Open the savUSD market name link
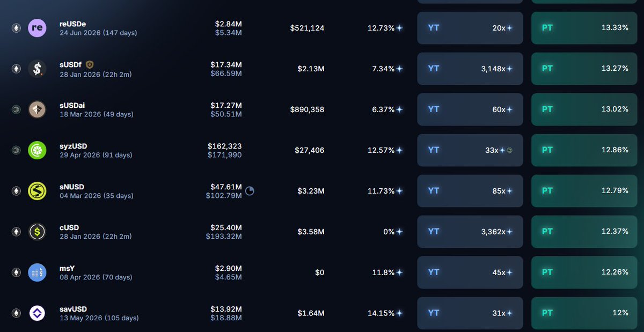644x332 pixels. (73, 309)
